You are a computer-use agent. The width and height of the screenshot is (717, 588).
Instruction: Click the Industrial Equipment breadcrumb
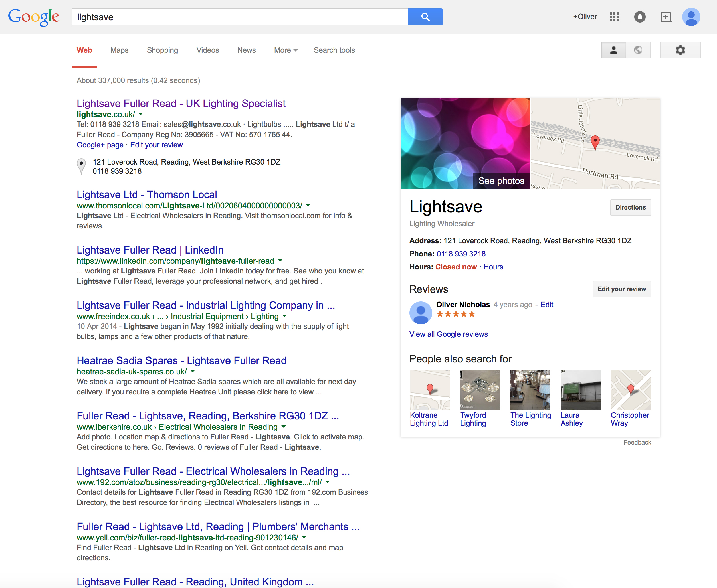coord(207,316)
